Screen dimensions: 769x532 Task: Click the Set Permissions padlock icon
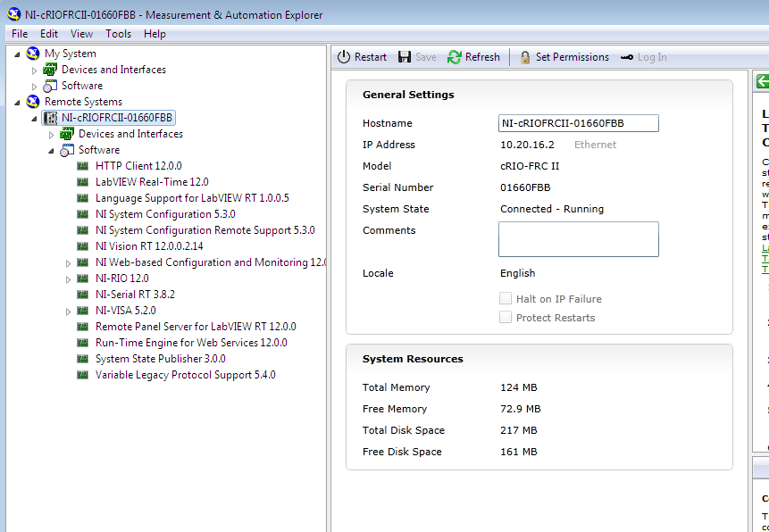point(525,57)
